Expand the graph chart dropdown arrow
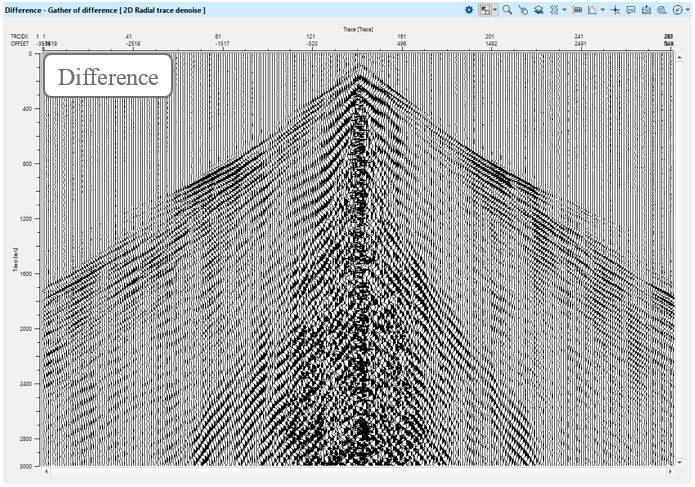The image size is (695, 487). (602, 9)
